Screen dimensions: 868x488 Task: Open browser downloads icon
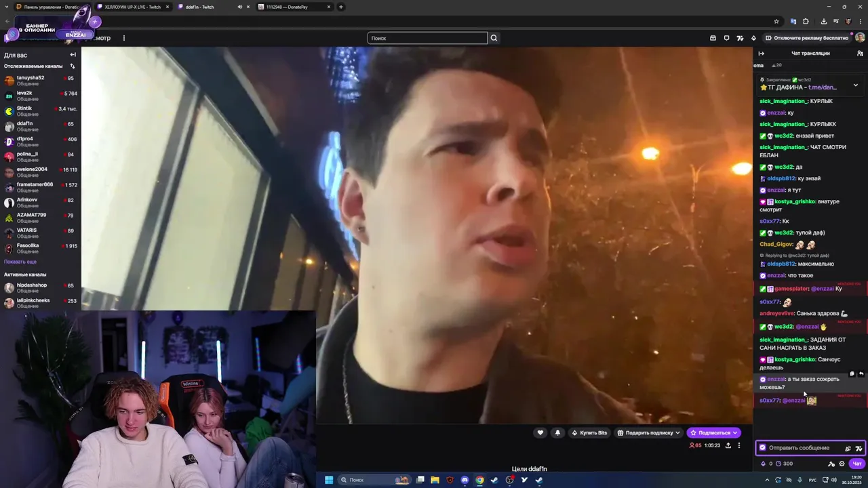823,21
